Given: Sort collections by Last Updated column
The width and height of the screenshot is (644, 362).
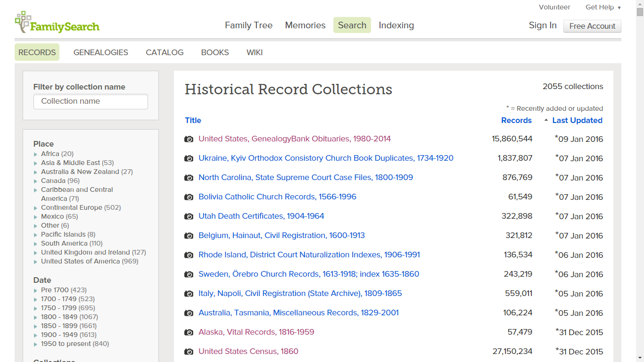Looking at the screenshot, I should [x=577, y=121].
